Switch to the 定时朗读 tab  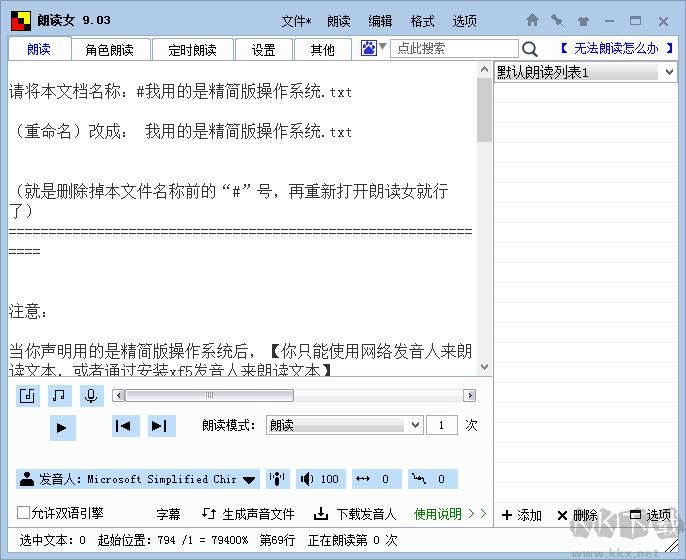[x=192, y=50]
